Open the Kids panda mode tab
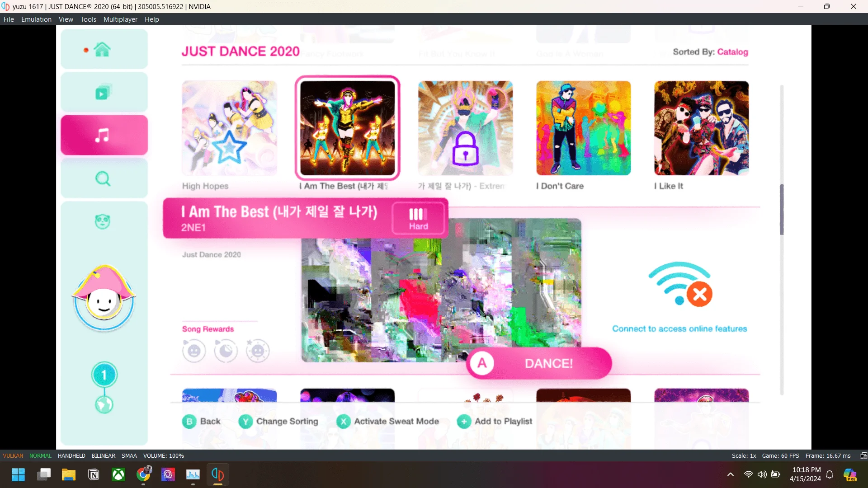868x488 pixels. (x=103, y=221)
